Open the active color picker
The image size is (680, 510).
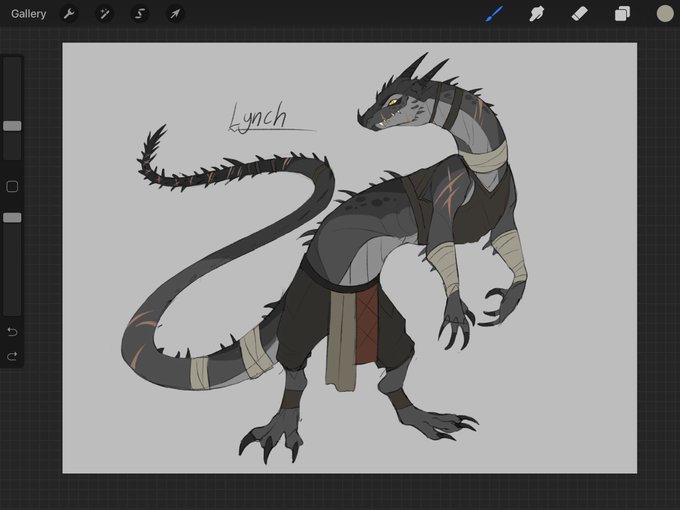pyautogui.click(x=664, y=13)
